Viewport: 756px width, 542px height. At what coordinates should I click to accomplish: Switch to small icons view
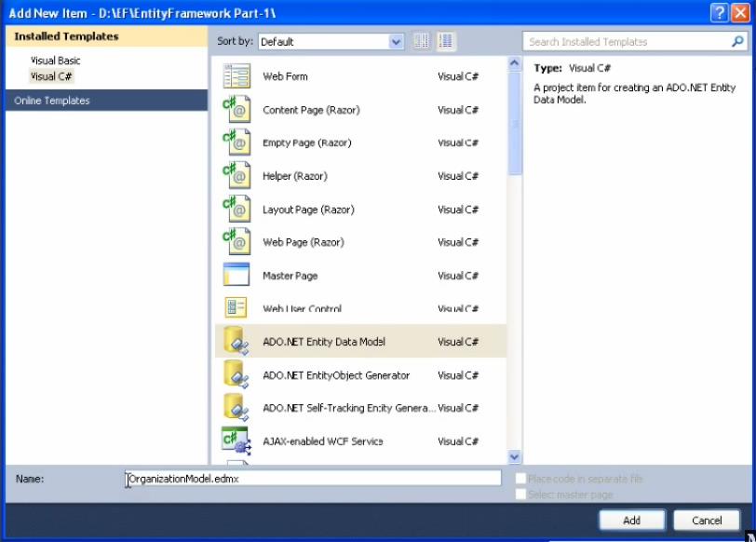coord(422,41)
